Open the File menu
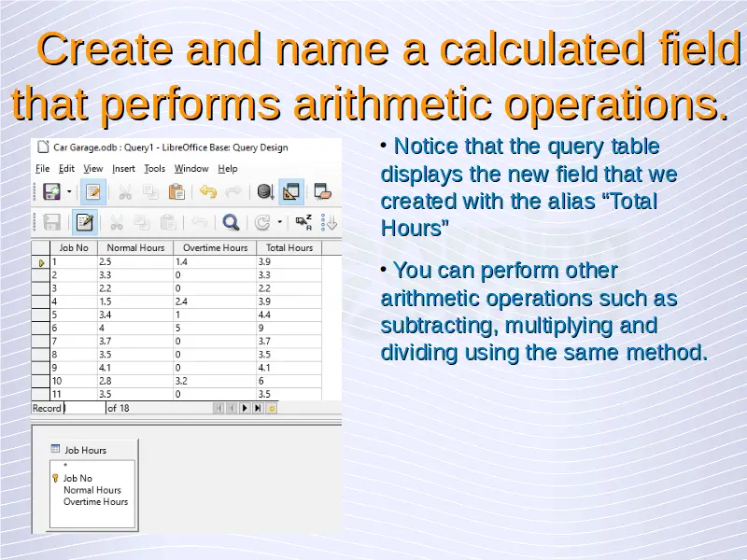747x560 pixels. [x=42, y=169]
